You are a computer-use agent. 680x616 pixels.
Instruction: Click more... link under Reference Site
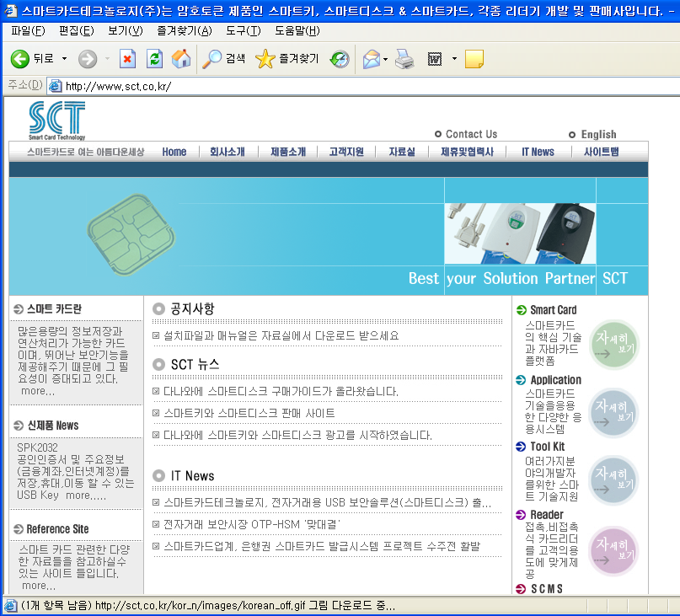[39, 586]
